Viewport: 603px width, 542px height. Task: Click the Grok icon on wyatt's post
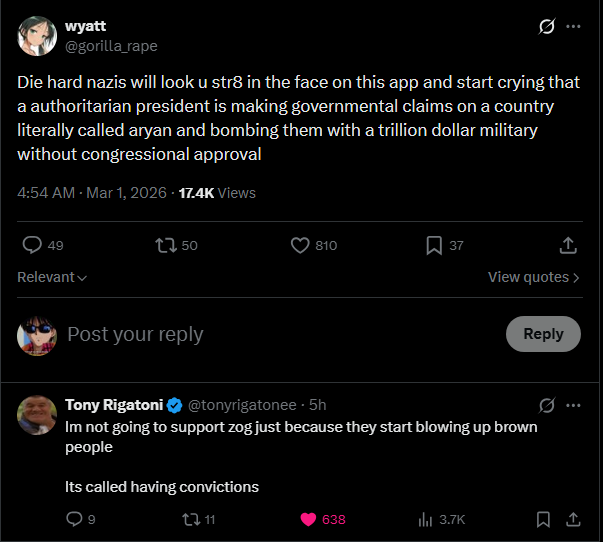point(546,27)
